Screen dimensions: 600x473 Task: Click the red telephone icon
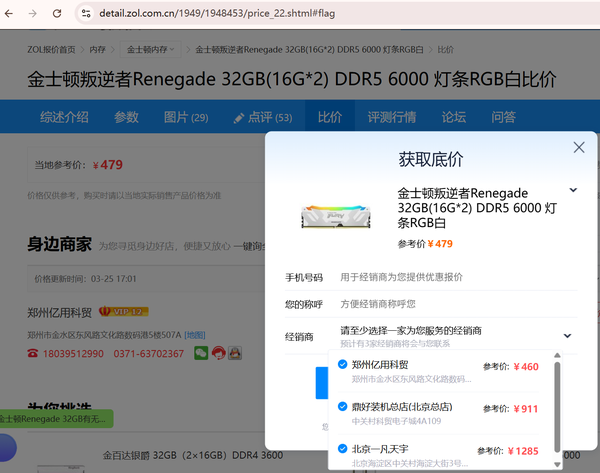click(33, 353)
